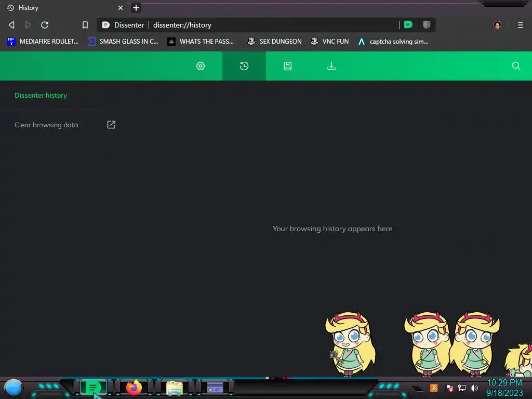
Task: Open the Start orb on the taskbar
Action: 14,388
